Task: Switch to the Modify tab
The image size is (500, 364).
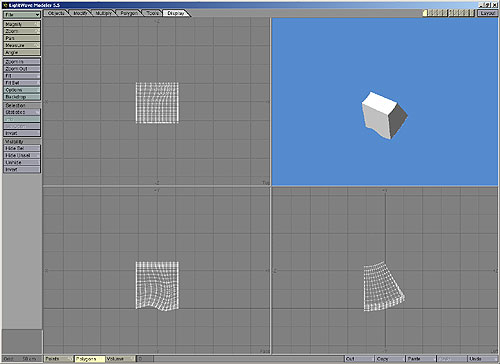Action: pyautogui.click(x=80, y=13)
